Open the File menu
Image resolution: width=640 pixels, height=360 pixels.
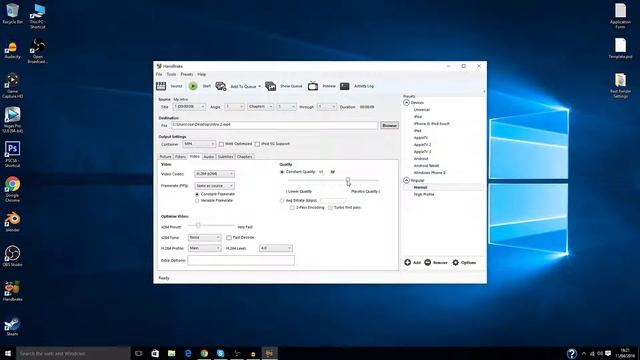159,74
